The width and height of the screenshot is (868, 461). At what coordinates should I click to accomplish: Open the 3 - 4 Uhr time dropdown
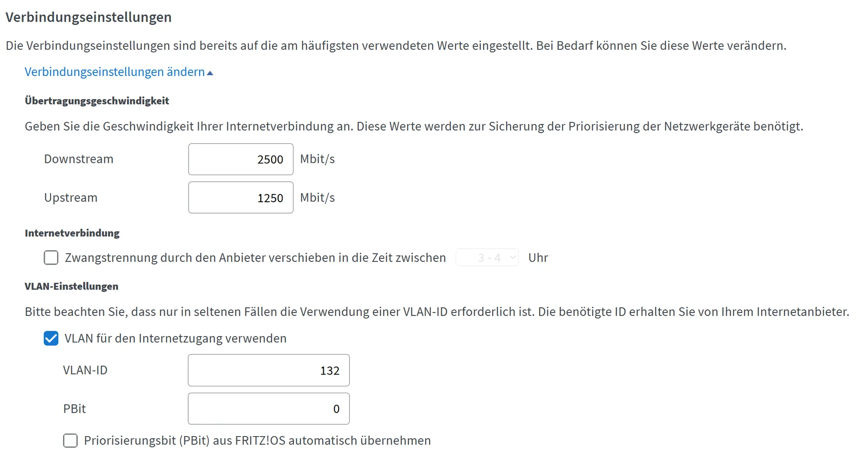tap(487, 257)
